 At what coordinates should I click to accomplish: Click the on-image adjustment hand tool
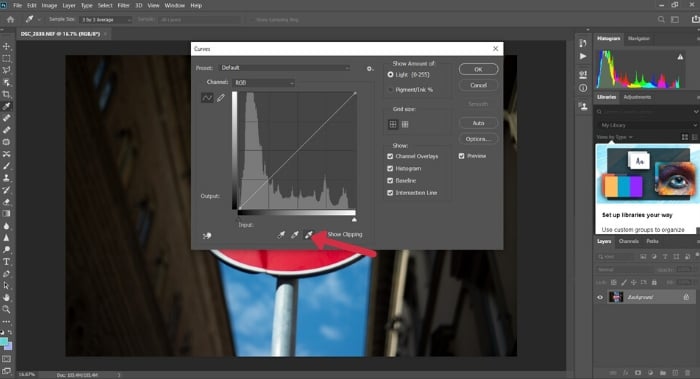(x=207, y=236)
